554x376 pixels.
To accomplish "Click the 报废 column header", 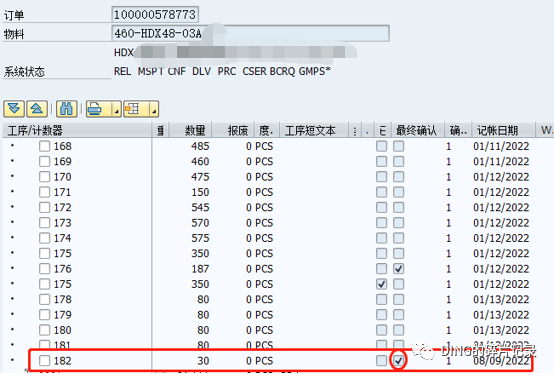I will pyautogui.click(x=233, y=130).
